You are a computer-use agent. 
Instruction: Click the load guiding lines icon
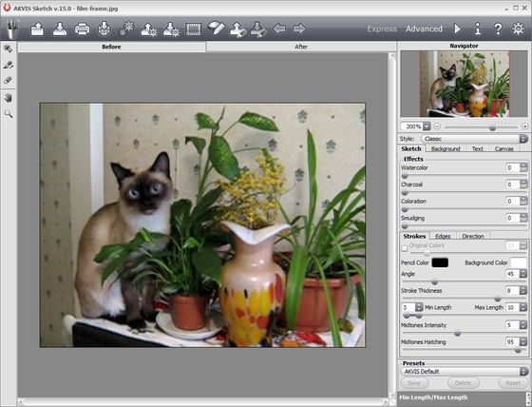tap(237, 29)
